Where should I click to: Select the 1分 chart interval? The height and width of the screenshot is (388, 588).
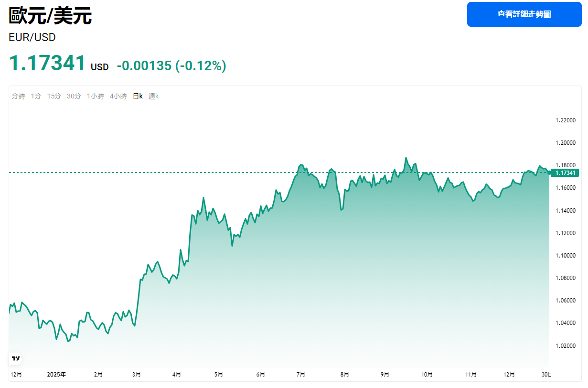36,96
